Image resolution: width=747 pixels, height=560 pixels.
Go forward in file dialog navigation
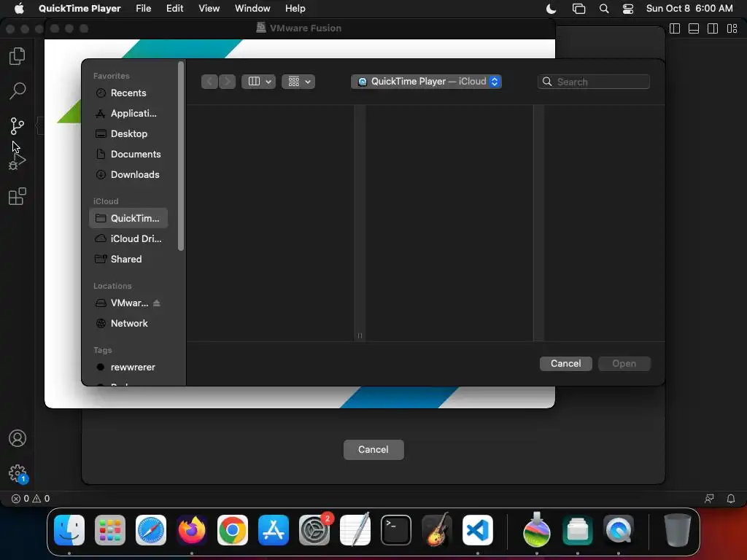click(228, 82)
